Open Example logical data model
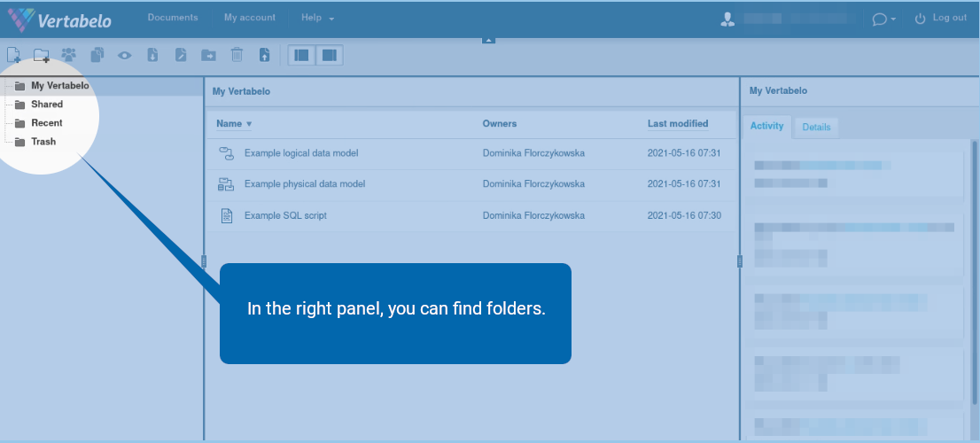980x443 pixels. (x=301, y=153)
